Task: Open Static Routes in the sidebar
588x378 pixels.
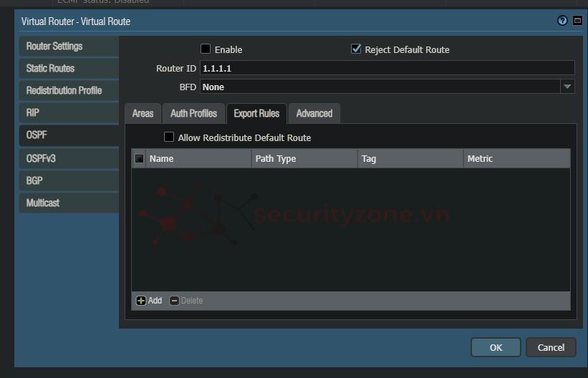Action: point(50,69)
